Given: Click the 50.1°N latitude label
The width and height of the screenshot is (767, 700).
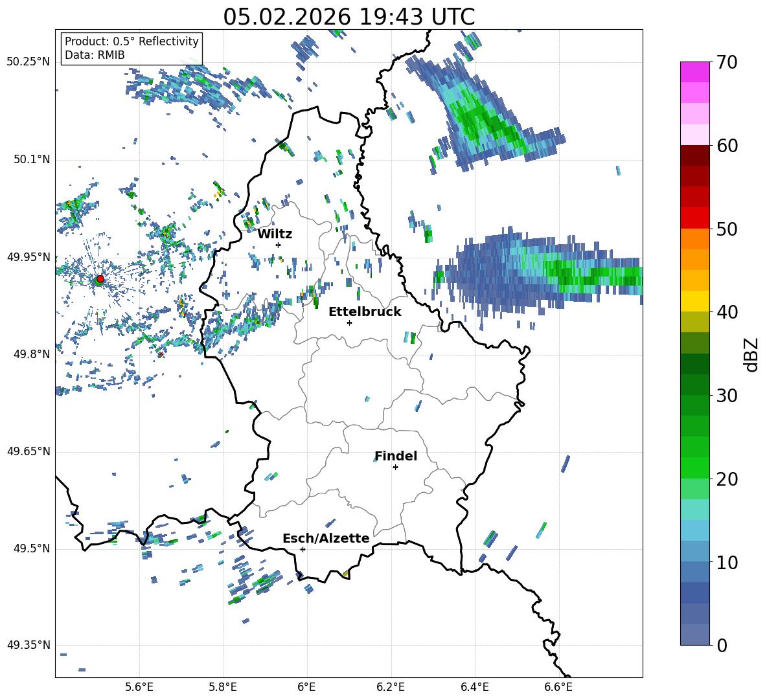Looking at the screenshot, I should pyautogui.click(x=32, y=159).
